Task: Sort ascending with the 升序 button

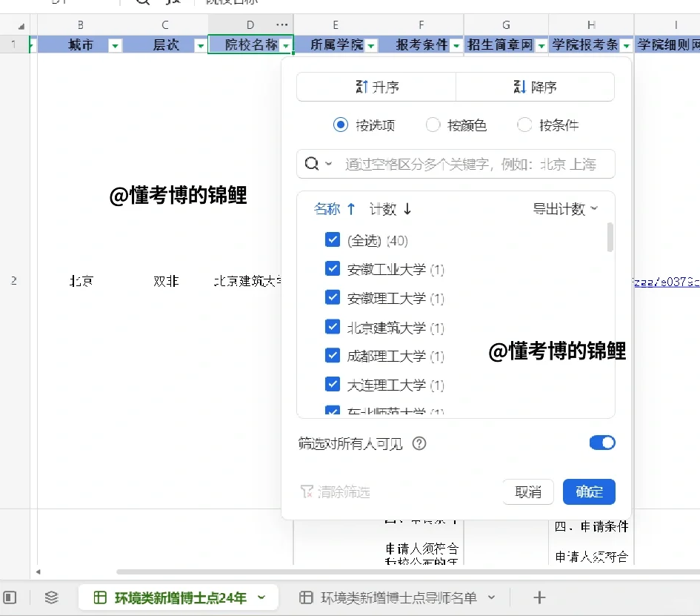Action: point(376,87)
